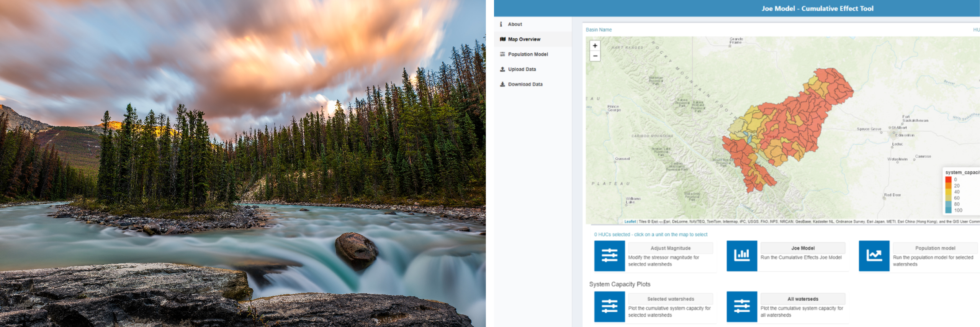The width and height of the screenshot is (980, 327).
Task: Zoom in the map with plus button
Action: coord(595,46)
